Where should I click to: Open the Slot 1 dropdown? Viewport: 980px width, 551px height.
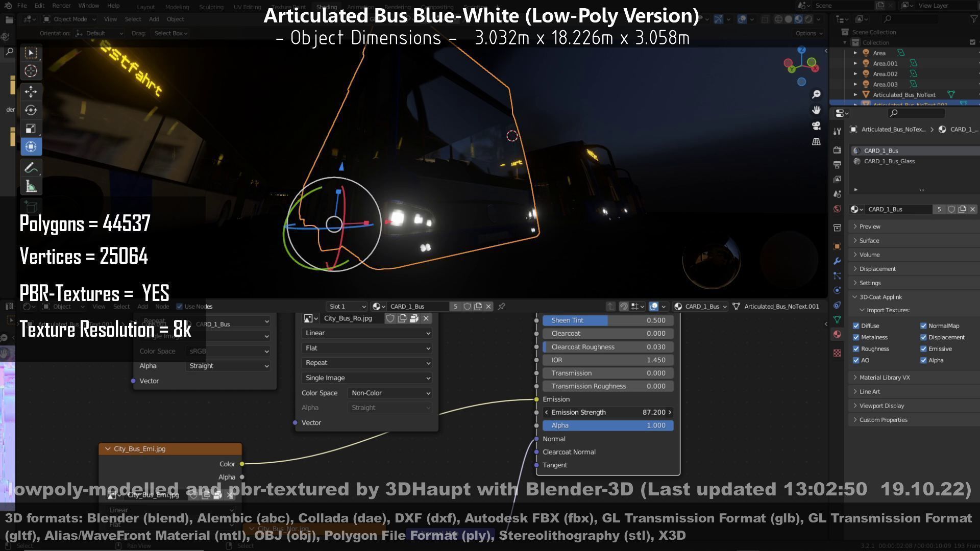point(347,307)
